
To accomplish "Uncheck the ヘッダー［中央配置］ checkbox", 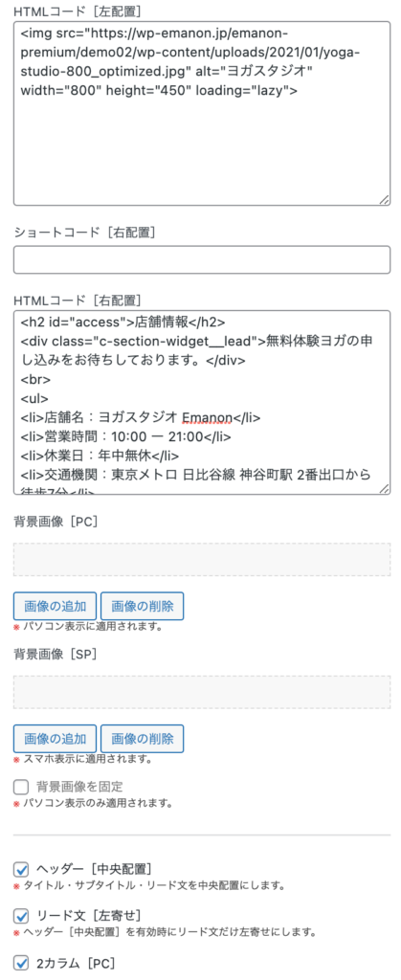I will [21, 869].
